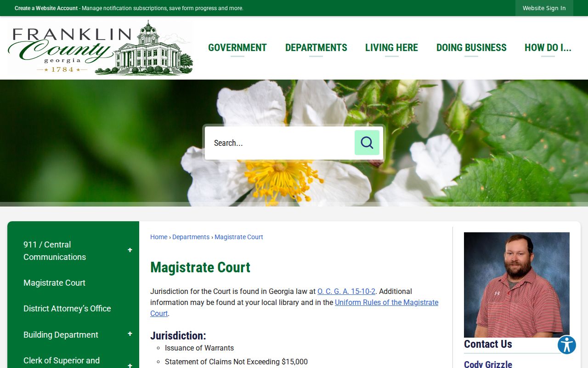Open the Living Here menu
Screen dimensions: 588x368
coord(391,48)
